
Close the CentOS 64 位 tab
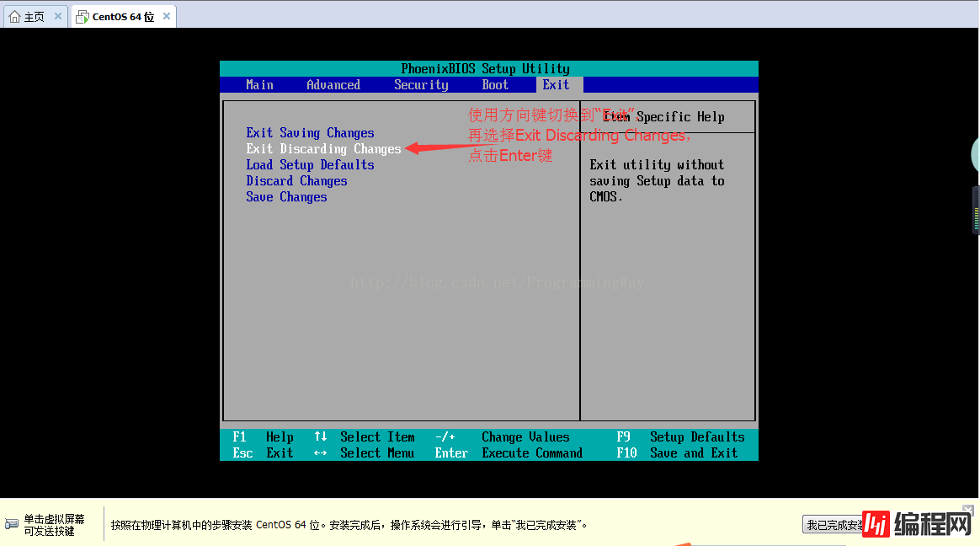pyautogui.click(x=167, y=16)
